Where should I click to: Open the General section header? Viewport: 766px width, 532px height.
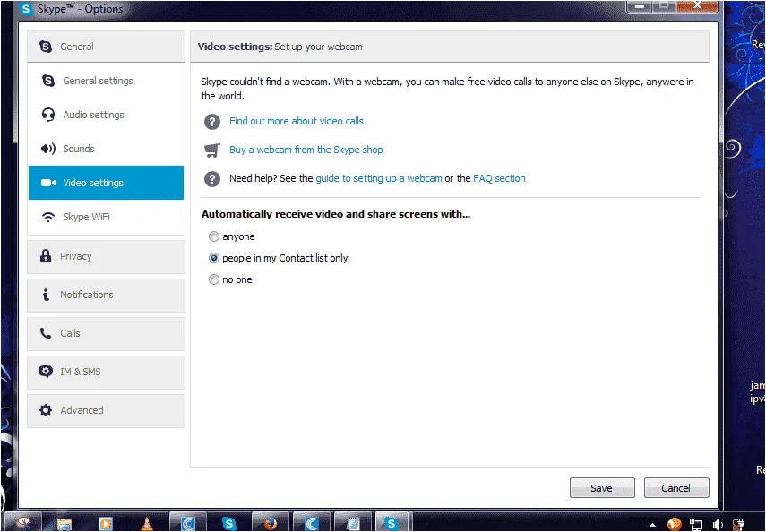click(106, 47)
